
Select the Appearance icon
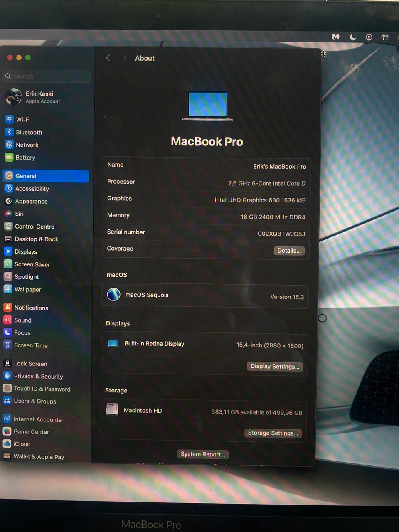pos(9,201)
